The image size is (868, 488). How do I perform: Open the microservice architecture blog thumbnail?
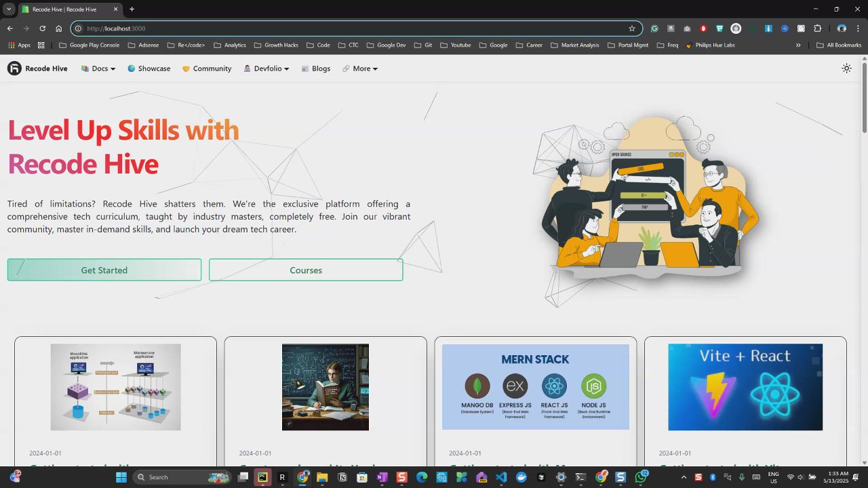115,387
